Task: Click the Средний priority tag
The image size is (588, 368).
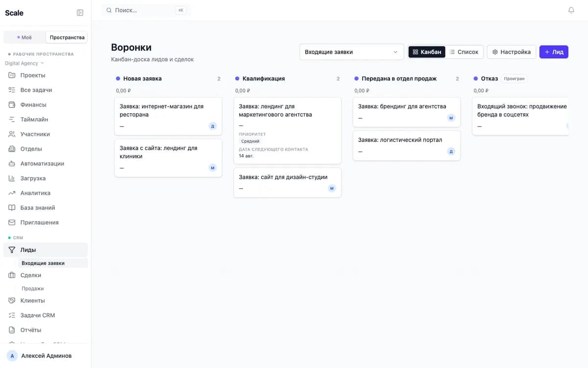Action: point(250,141)
